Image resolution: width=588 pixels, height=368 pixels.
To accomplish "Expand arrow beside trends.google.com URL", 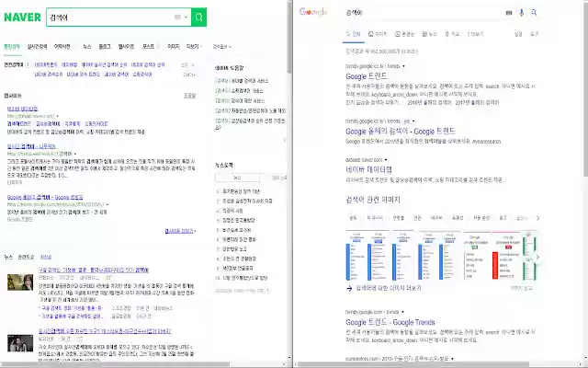I will click(x=402, y=312).
